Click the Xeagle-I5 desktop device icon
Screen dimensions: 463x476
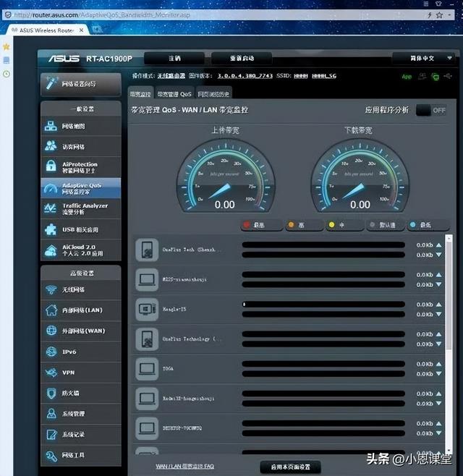point(147,309)
